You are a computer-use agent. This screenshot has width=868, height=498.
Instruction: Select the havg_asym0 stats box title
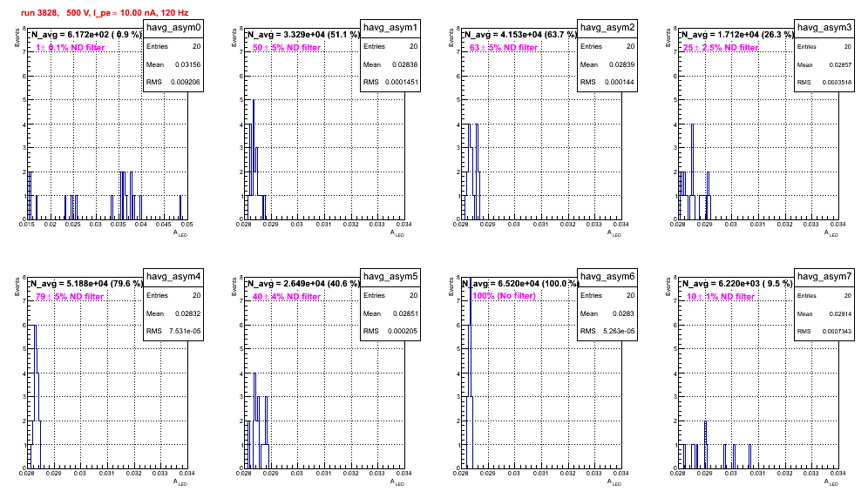pyautogui.click(x=173, y=28)
